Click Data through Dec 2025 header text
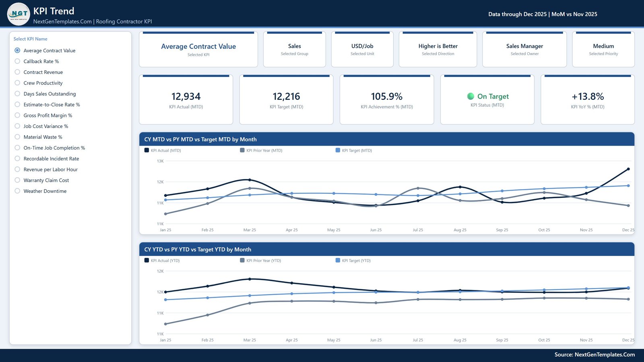 (x=543, y=14)
